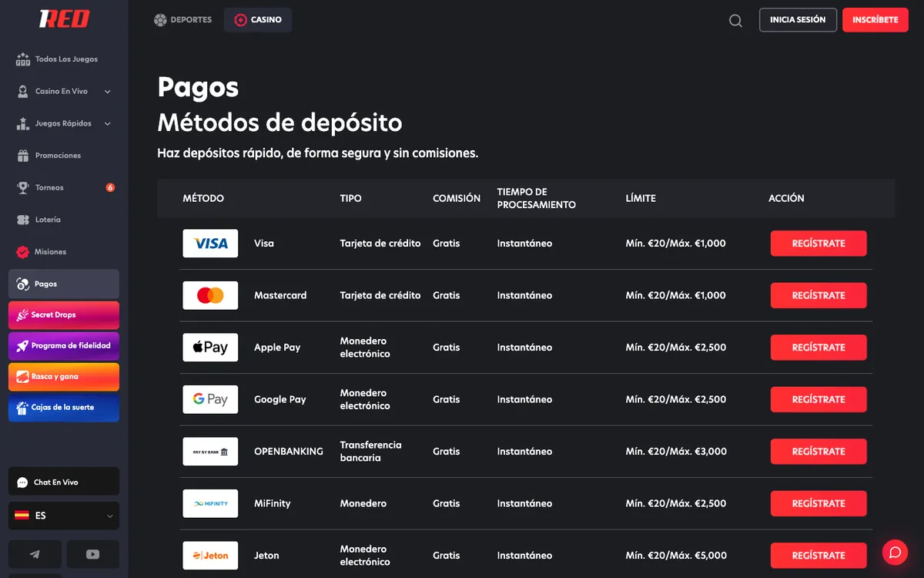Screen dimensions: 924x578
Task: Click the Casino En Vivo dealer icon
Action: [23, 92]
